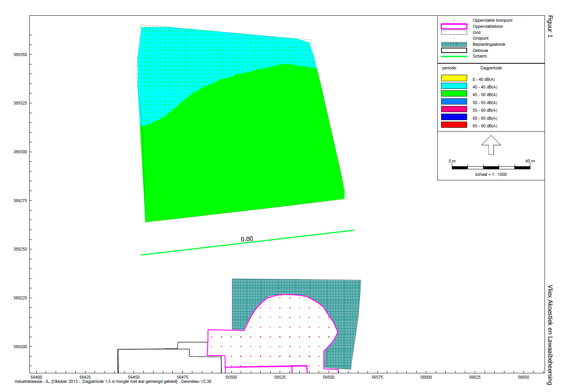Viewport: 564px width, 392px height.
Task: Select the red 65 - 90 dB(A) swatch
Action: point(454,125)
